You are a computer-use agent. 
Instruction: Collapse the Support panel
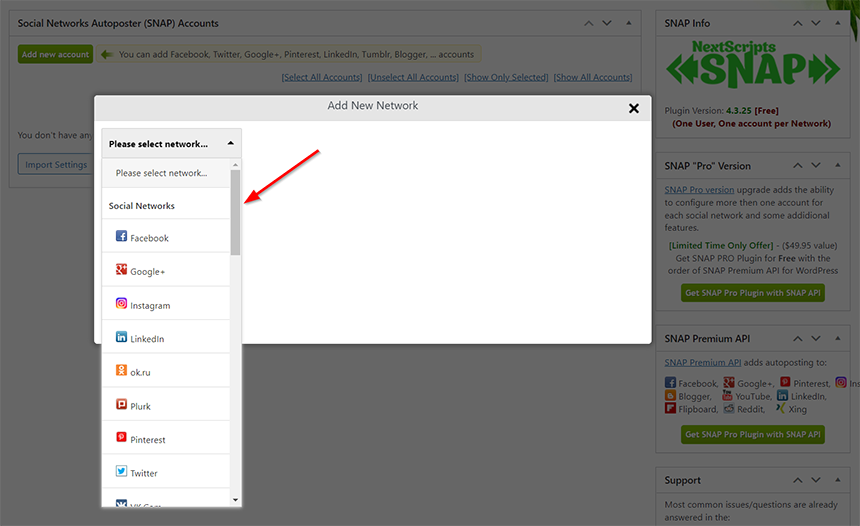point(838,480)
